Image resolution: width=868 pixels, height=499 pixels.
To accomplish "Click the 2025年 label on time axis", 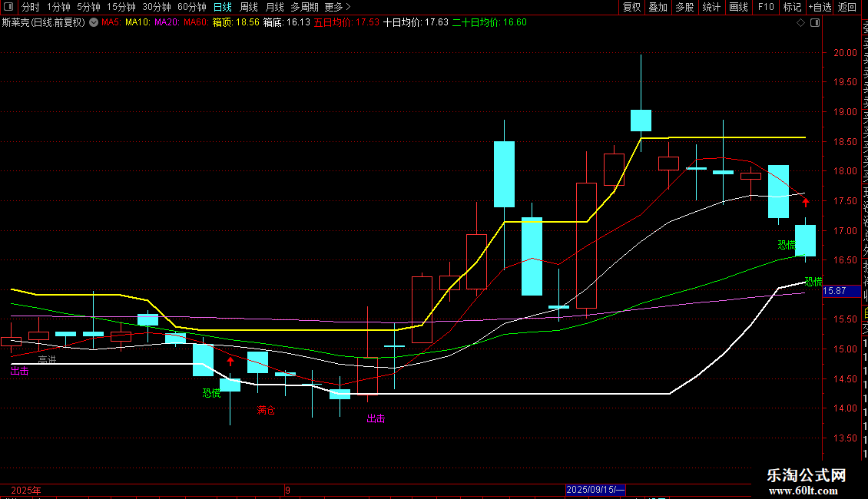I will [26, 490].
